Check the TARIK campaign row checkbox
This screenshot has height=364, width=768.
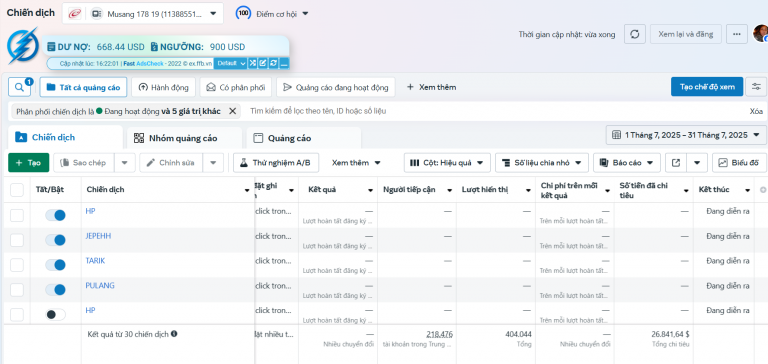(17, 265)
